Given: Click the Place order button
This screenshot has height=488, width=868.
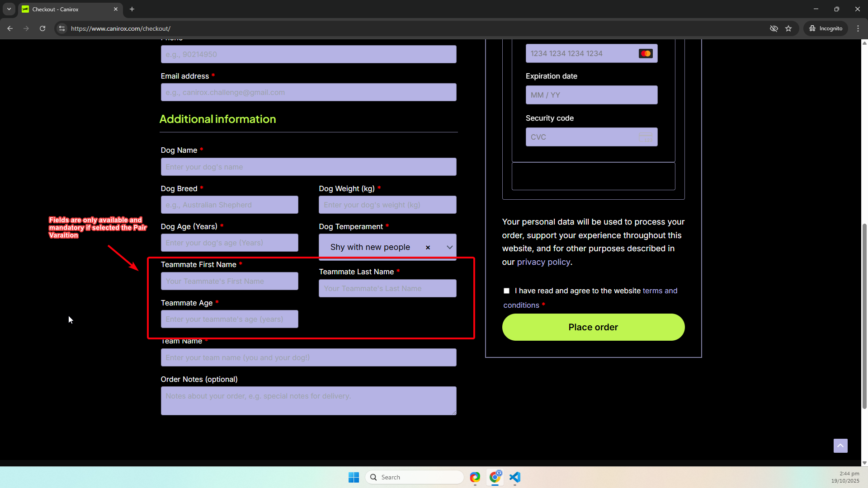Looking at the screenshot, I should [593, 327].
